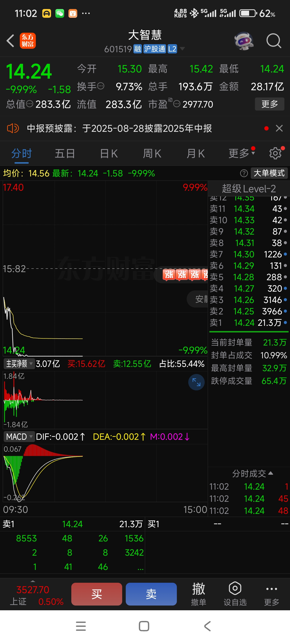Viewport: 290px width, 644px height.
Task: Tap the back arrow icon
Action: (10, 41)
